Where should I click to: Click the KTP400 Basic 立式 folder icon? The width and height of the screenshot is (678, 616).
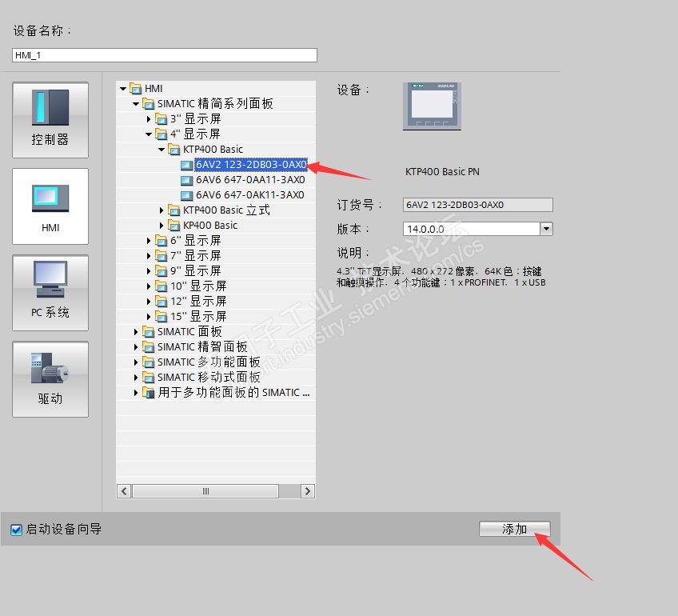[173, 210]
